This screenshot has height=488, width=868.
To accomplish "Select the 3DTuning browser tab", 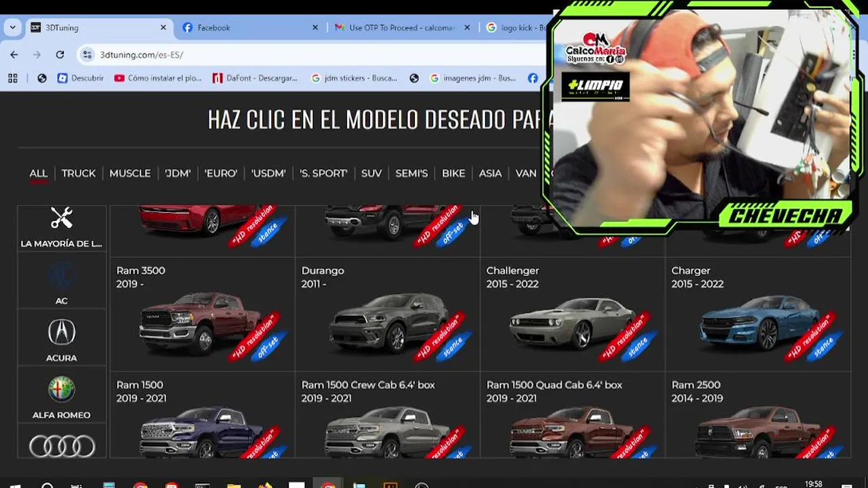I will 98,28.
